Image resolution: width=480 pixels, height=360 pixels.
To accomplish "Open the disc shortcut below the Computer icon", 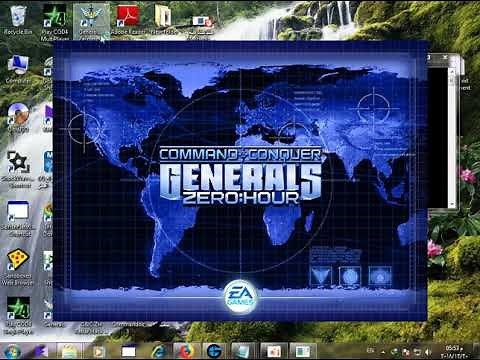I will 18,118.
